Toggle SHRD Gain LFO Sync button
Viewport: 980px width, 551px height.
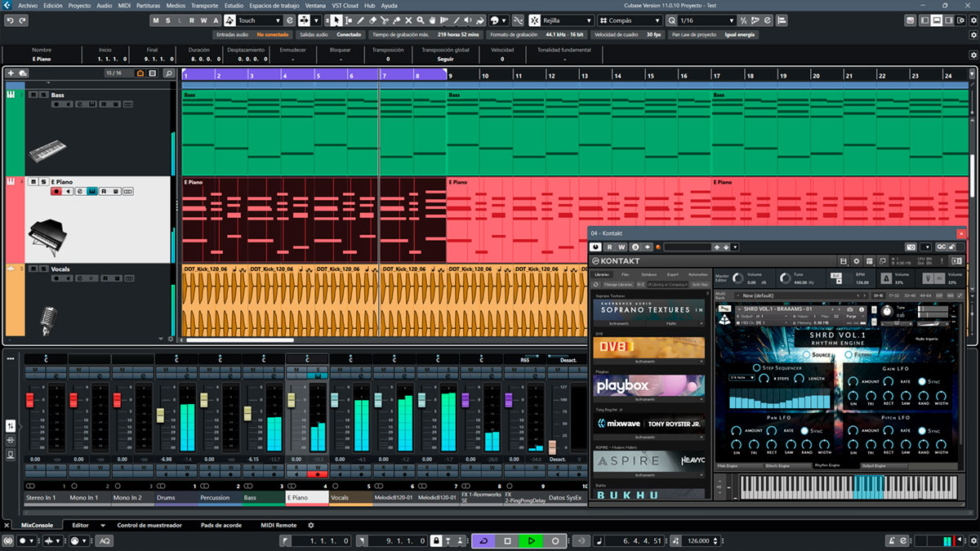tap(922, 381)
